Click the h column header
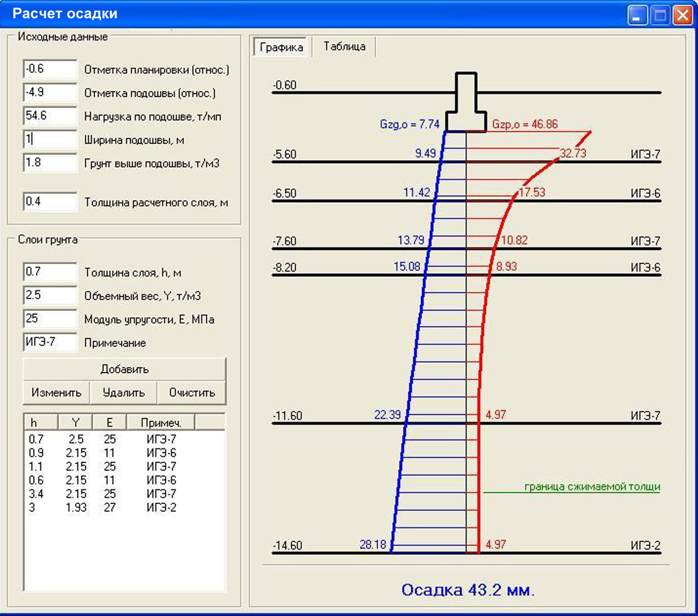Viewport: 698px width, 616px height. (41, 423)
